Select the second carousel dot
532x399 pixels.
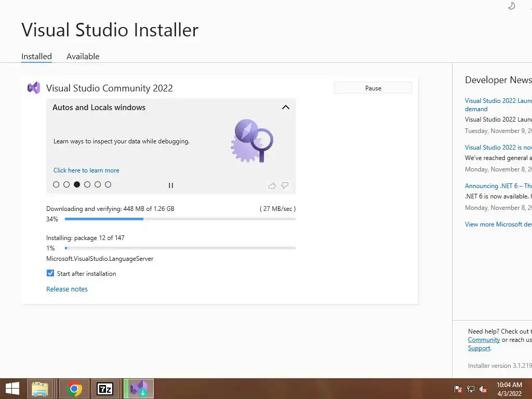click(x=66, y=184)
